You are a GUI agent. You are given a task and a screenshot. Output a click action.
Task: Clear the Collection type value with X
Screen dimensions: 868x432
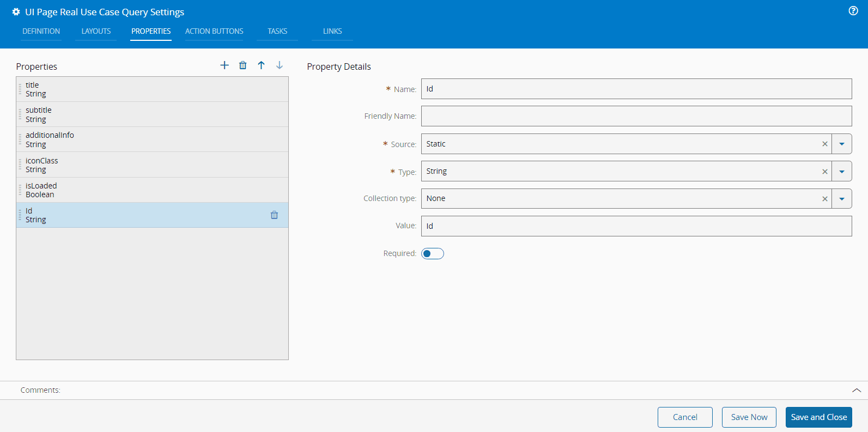[825, 199]
